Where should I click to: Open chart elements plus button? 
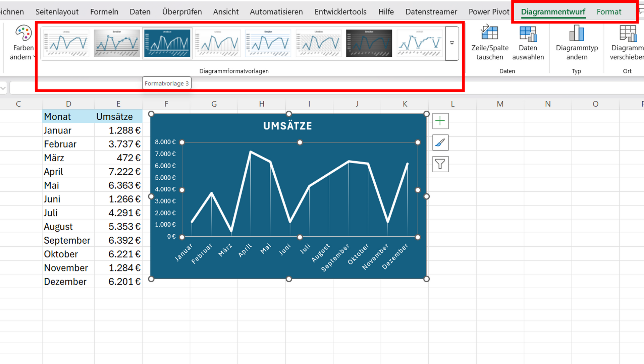click(x=440, y=121)
